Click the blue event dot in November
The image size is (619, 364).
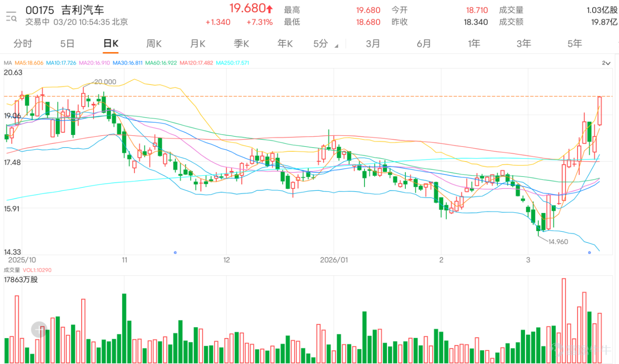click(x=175, y=252)
